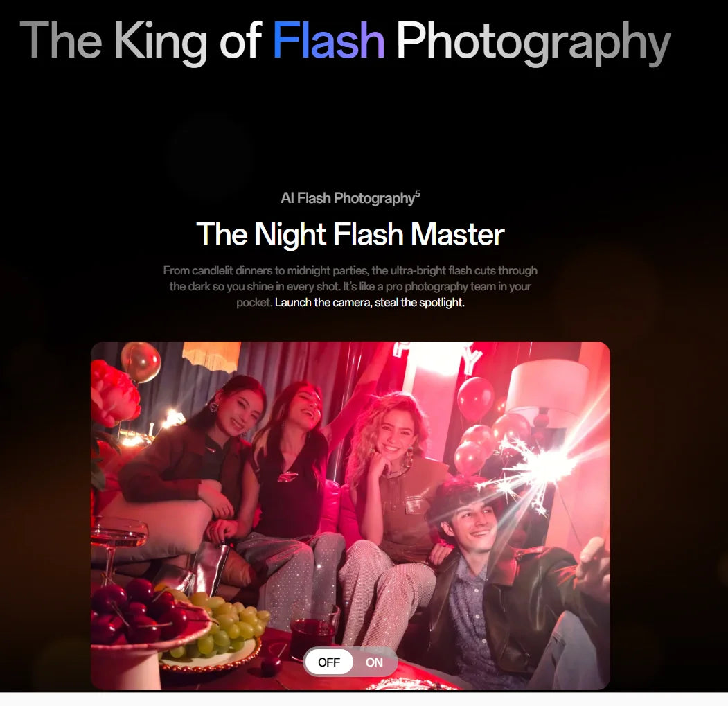Click the red flower in the photo corner
The height and width of the screenshot is (706, 728).
coord(112,394)
